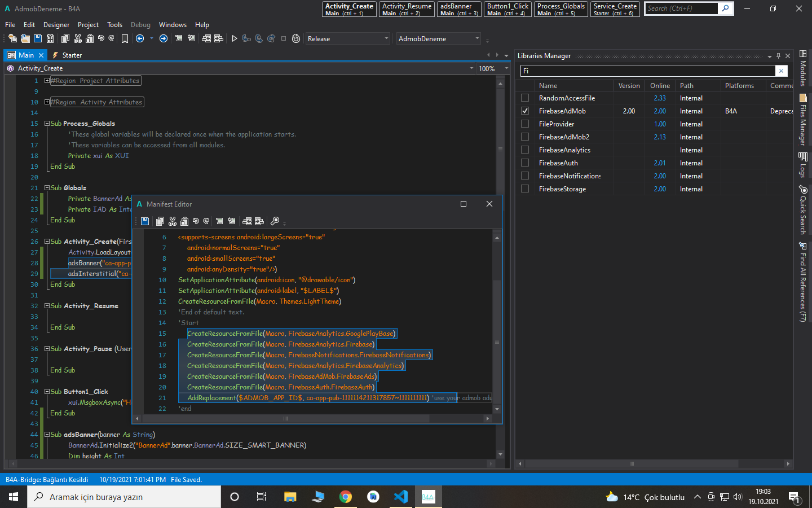Open the Activity_Create sub selector dropdown

[x=240, y=68]
